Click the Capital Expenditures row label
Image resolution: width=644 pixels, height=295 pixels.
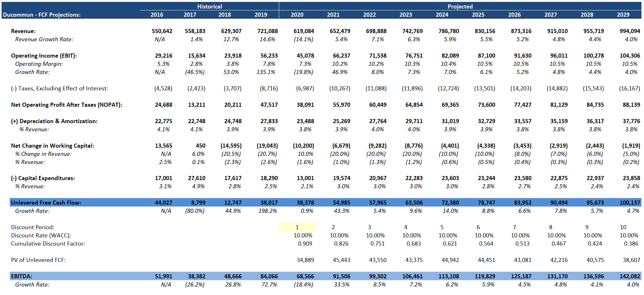click(43, 178)
